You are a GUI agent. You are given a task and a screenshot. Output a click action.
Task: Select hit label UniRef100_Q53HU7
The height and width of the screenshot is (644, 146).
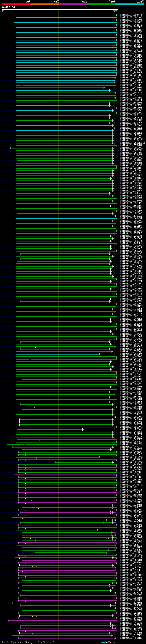131,120
